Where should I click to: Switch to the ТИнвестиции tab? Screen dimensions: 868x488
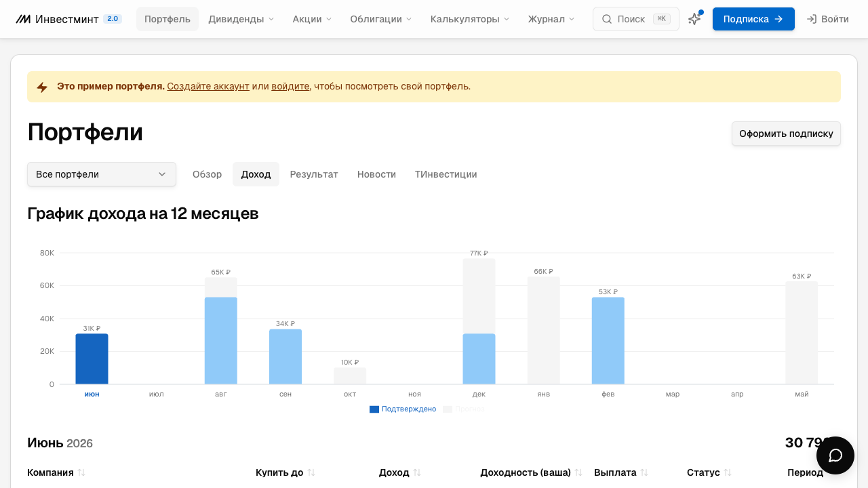[446, 174]
